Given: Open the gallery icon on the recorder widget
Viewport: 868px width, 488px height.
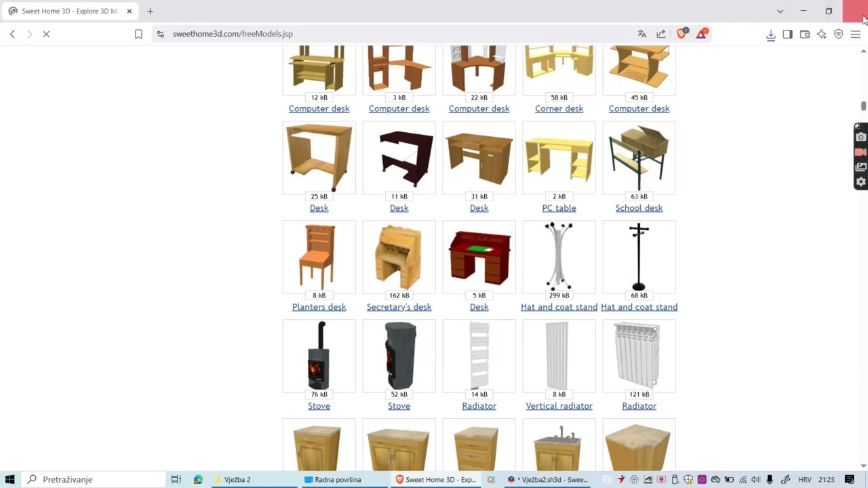Looking at the screenshot, I should [x=861, y=167].
